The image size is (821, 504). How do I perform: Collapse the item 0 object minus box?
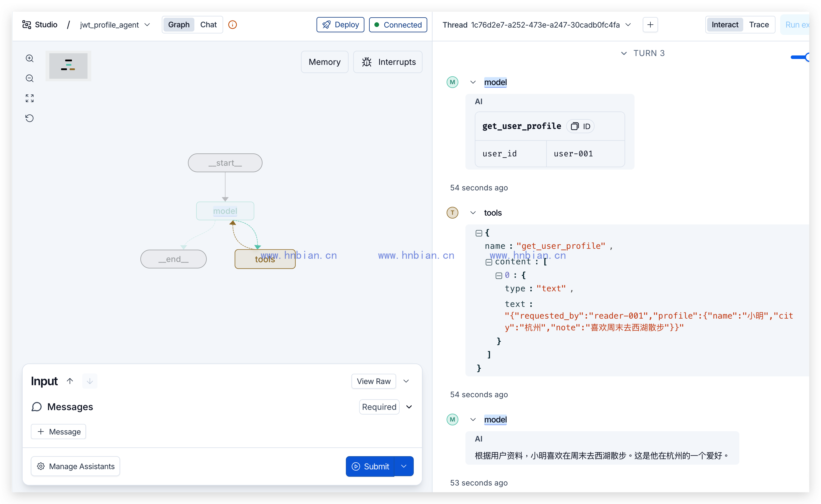(499, 276)
